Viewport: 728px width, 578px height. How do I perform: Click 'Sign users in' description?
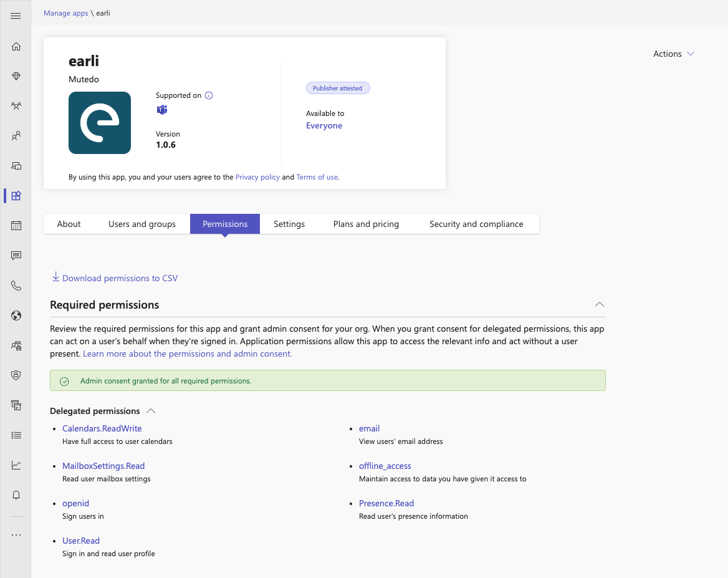[83, 516]
